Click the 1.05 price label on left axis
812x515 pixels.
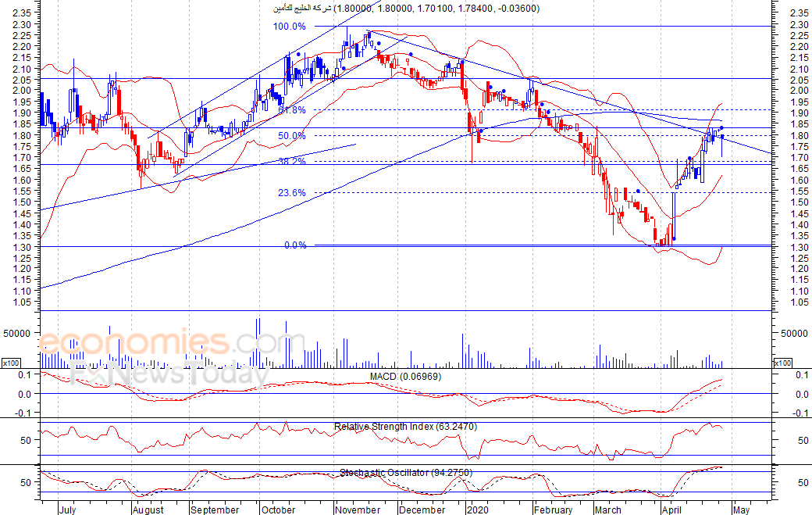(22, 302)
